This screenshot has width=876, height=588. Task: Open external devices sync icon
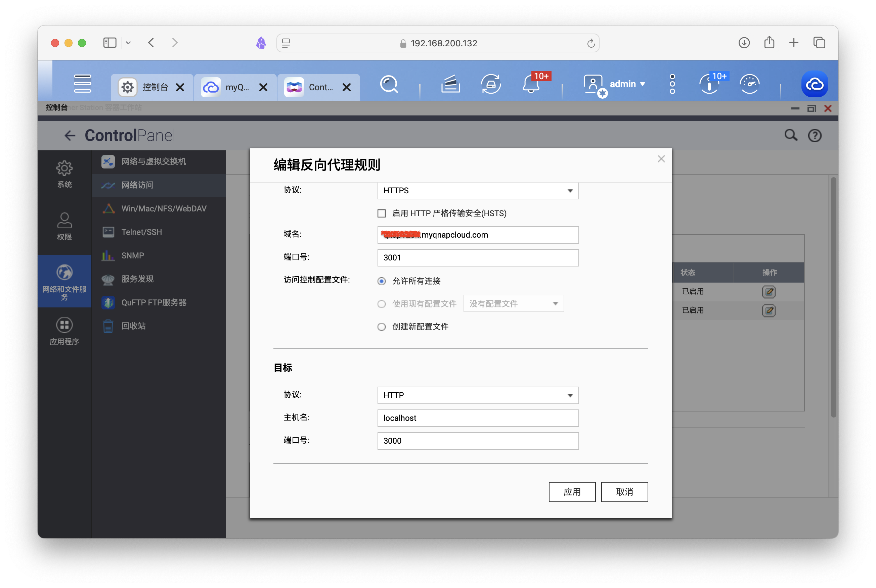pyautogui.click(x=491, y=84)
